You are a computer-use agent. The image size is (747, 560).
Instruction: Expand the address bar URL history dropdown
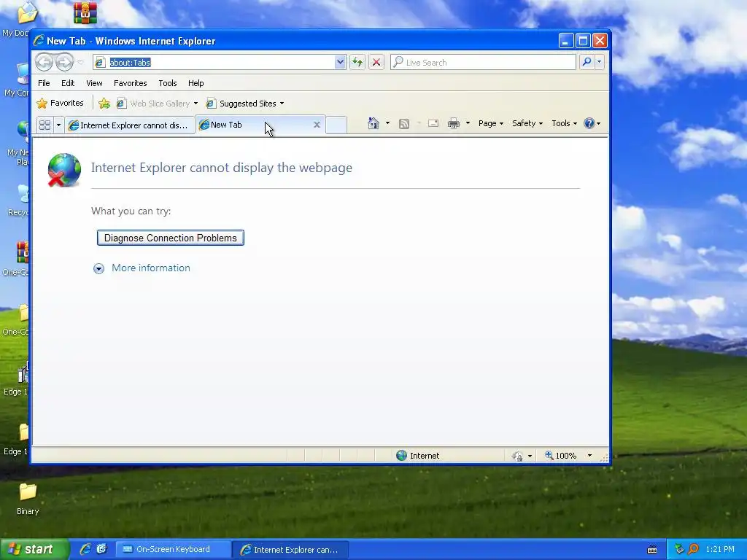(340, 63)
